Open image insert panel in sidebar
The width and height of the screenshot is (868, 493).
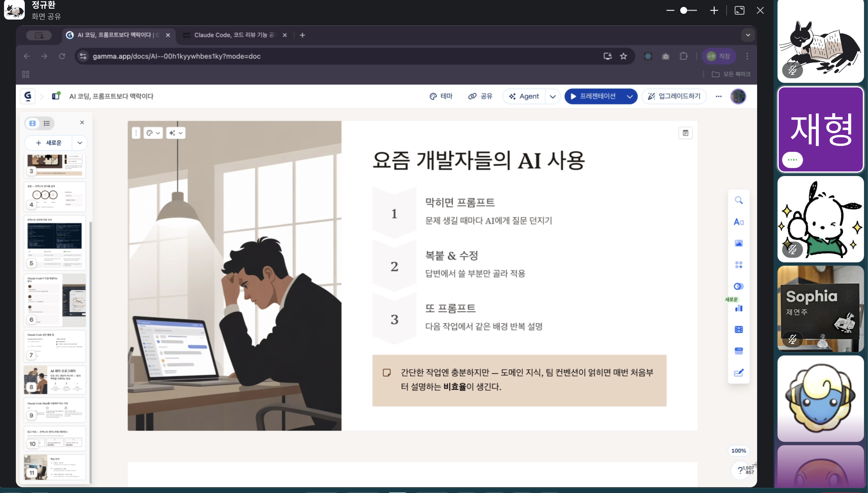[738, 243]
